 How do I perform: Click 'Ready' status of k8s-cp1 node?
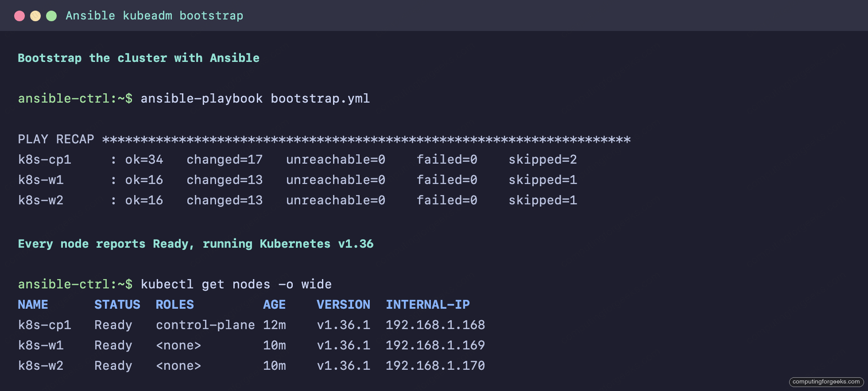(113, 325)
